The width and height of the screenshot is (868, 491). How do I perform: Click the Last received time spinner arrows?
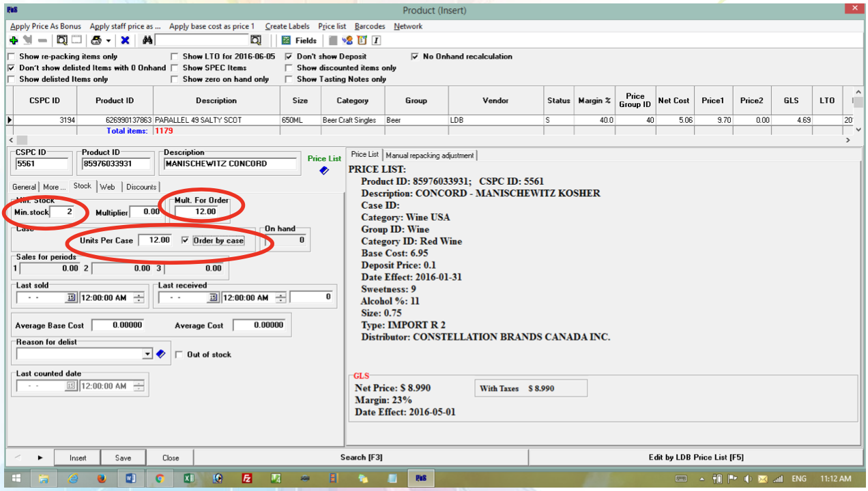coord(281,297)
